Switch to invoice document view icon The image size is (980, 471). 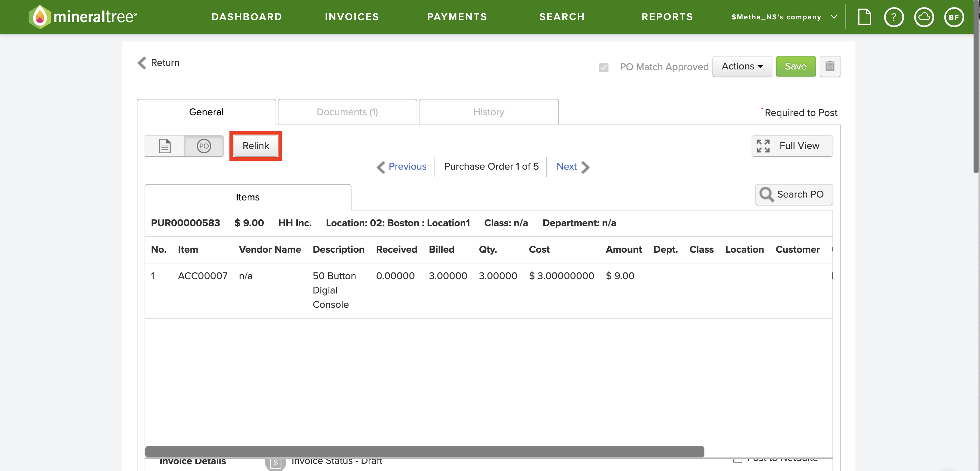pos(164,146)
